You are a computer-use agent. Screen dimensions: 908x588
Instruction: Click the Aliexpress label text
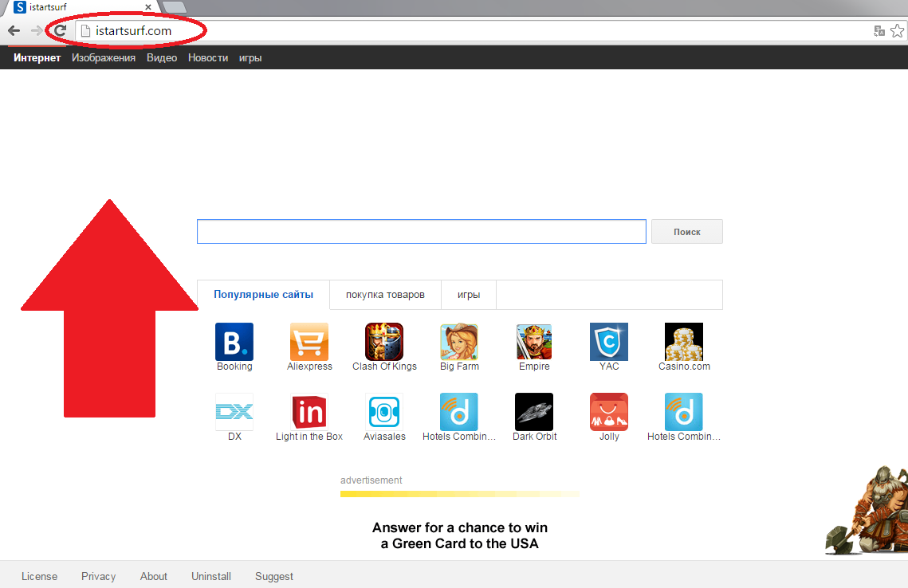click(x=310, y=367)
